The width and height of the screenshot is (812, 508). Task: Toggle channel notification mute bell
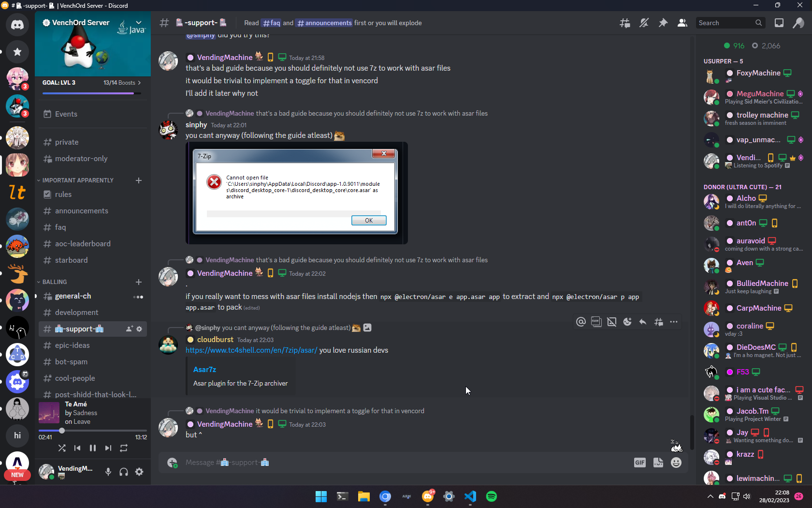click(x=644, y=23)
